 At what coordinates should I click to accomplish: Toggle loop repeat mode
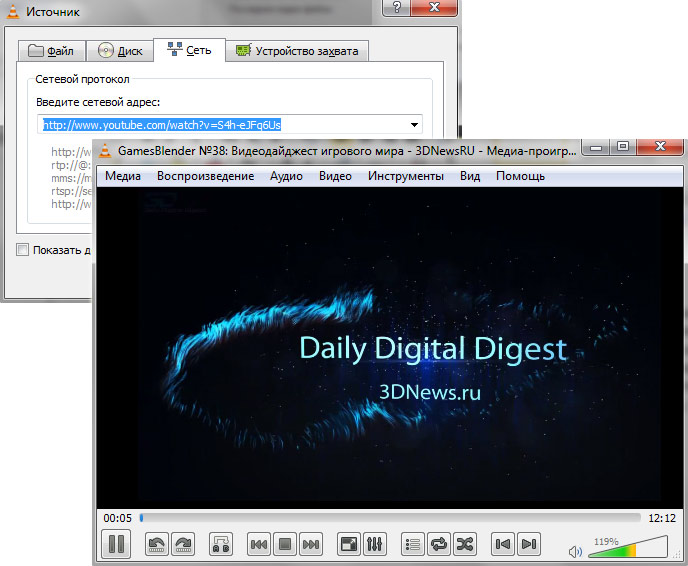439,544
